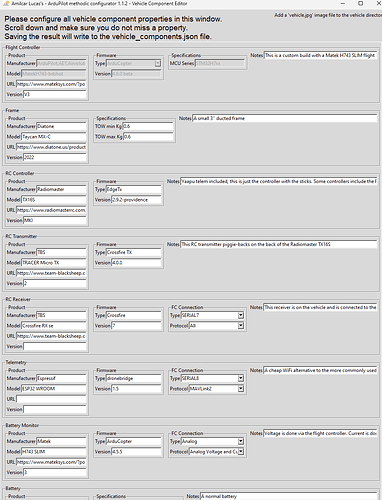Click RC Receiver Notes field

pyautogui.click(x=320, y=307)
